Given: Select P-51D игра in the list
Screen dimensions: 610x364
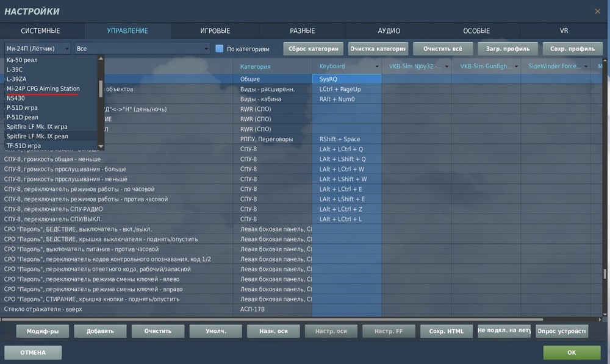Looking at the screenshot, I should click(x=51, y=108).
